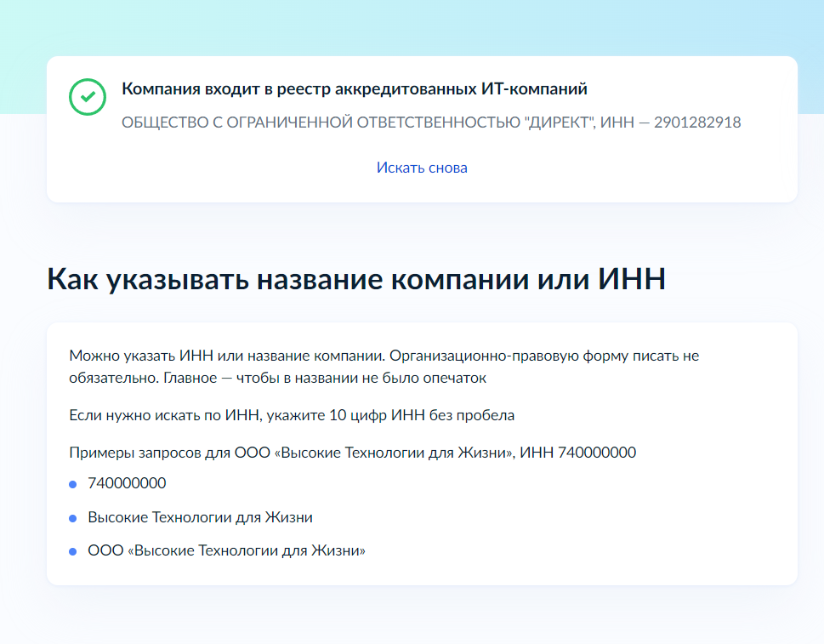Screen dimensions: 824x644
Task: Click the 'Как указывать название компании' heading
Action: (x=355, y=280)
